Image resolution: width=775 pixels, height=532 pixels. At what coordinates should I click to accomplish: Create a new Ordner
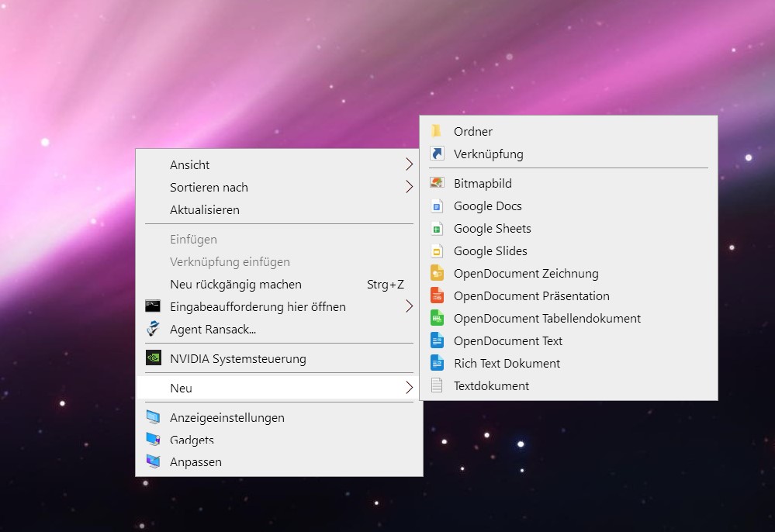569,131
